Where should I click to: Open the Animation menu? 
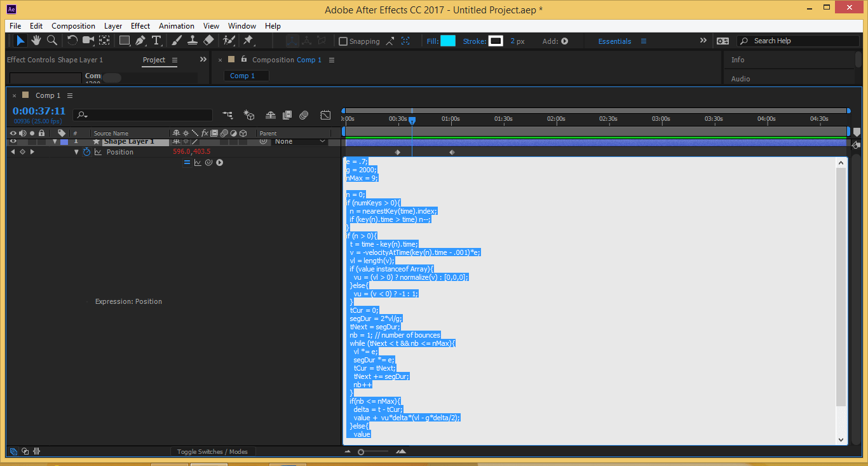pyautogui.click(x=177, y=26)
